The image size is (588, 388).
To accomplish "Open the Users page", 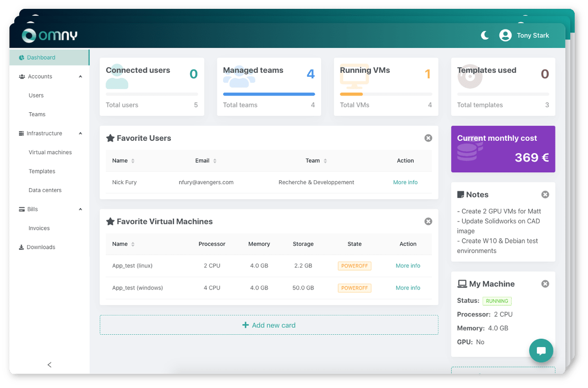I will pos(36,95).
